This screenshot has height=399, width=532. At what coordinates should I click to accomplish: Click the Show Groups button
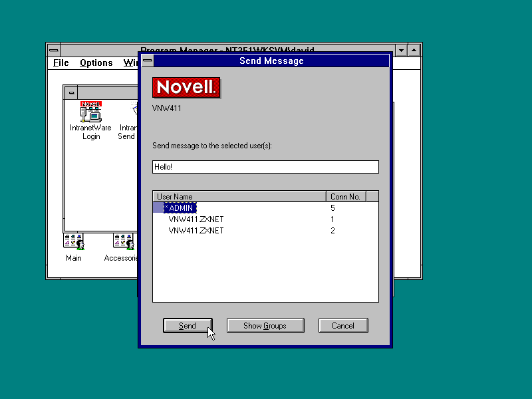pos(265,326)
